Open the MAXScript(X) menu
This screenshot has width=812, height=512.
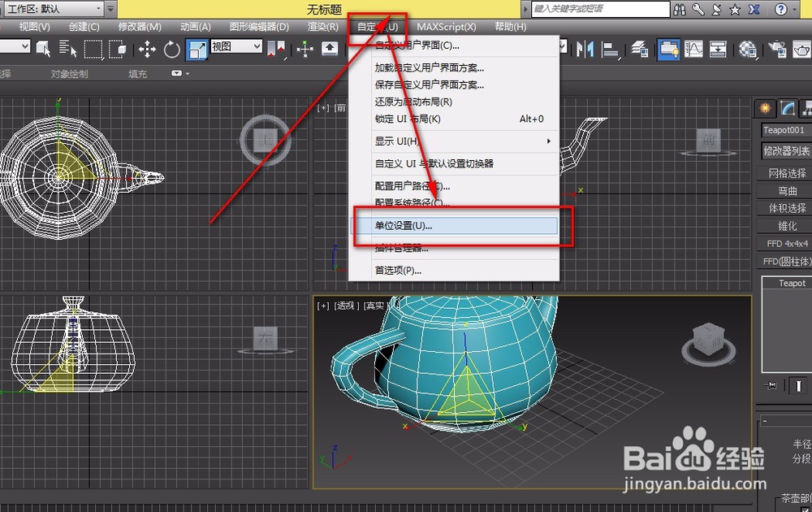[447, 27]
